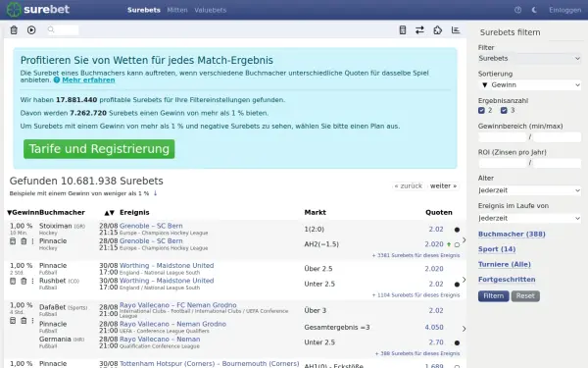The image size is (588, 368).
Task: Click the Gewinnbereich minimum input field
Action: point(503,137)
